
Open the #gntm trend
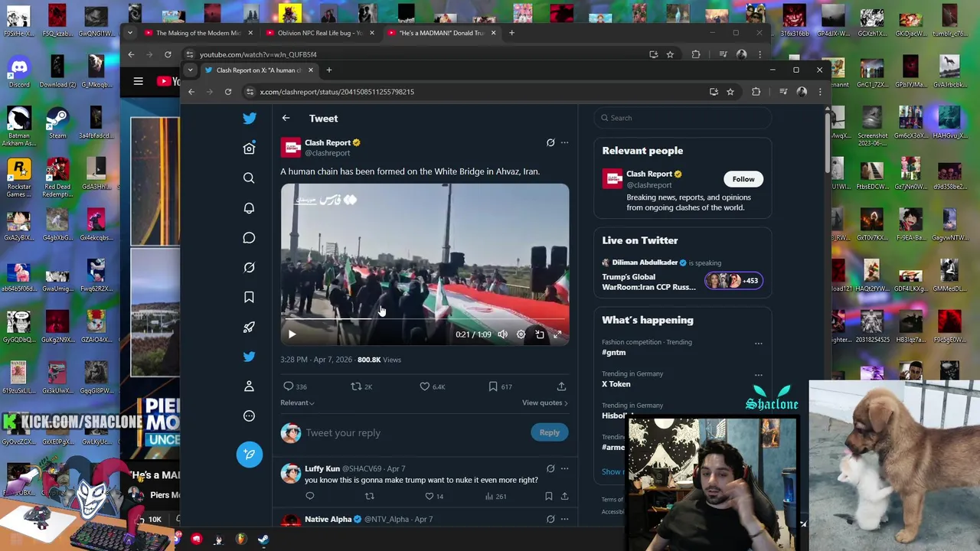click(614, 353)
